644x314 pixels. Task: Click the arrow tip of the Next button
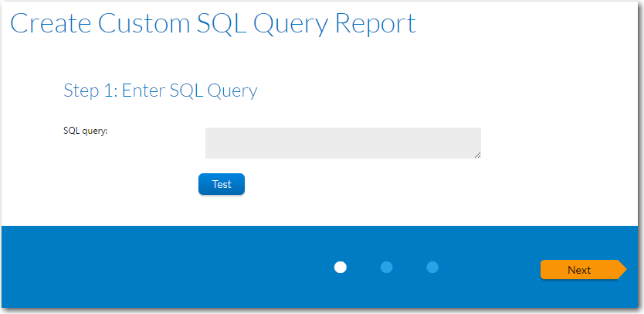tap(622, 270)
